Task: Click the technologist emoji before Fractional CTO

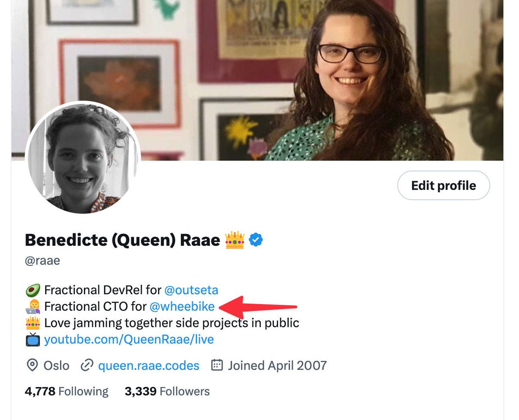Action: click(x=33, y=307)
